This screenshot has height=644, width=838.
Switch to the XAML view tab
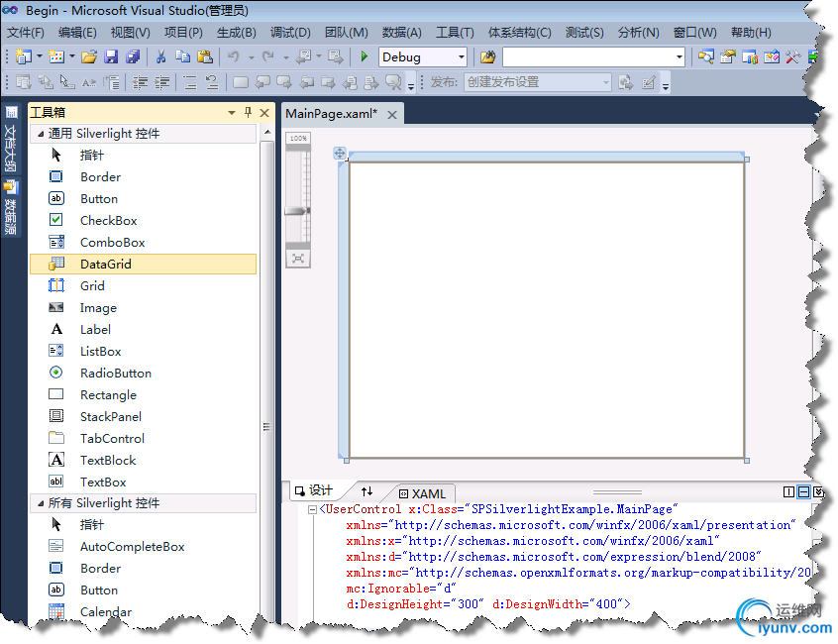coord(426,493)
